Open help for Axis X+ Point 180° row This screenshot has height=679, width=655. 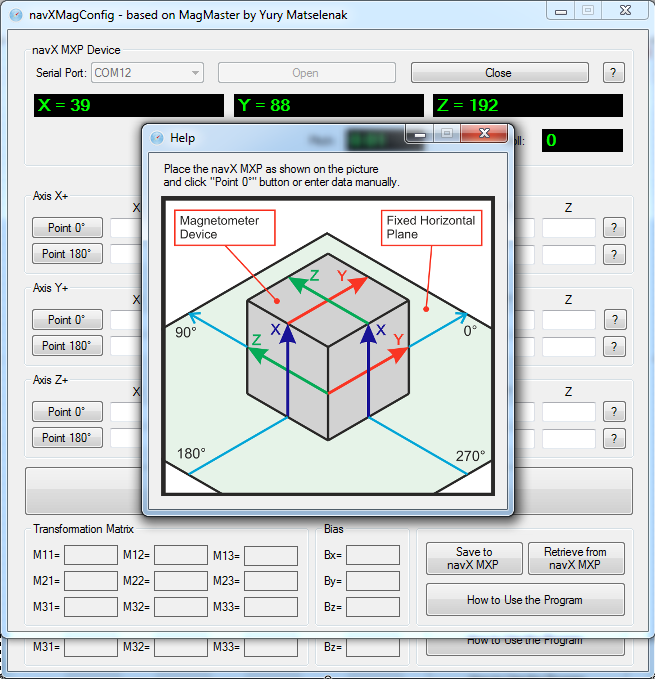coord(614,255)
